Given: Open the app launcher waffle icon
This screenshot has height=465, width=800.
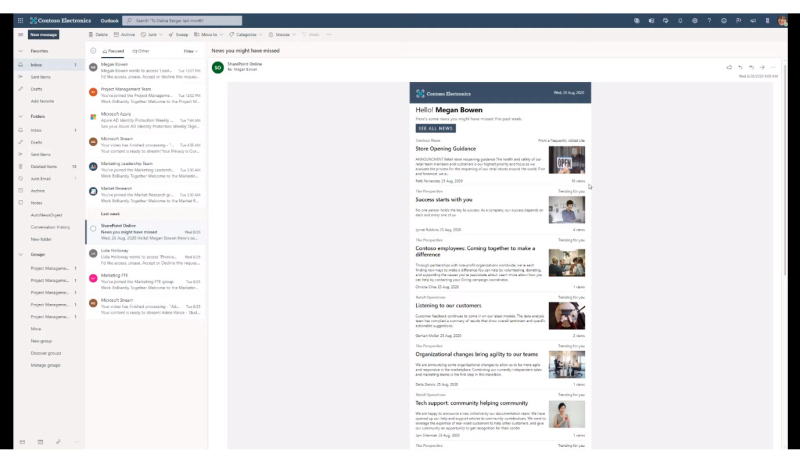Looking at the screenshot, I should point(20,20).
